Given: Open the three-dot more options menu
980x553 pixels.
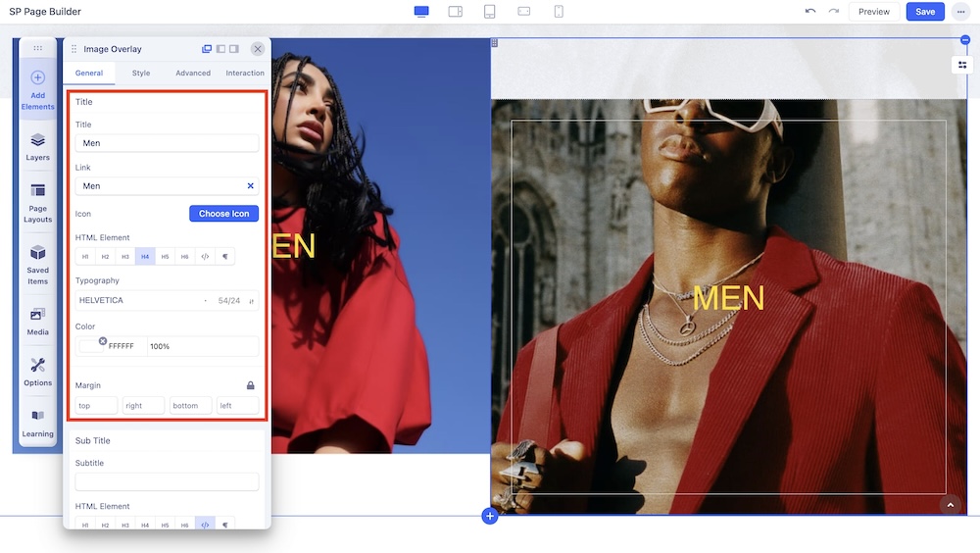Looking at the screenshot, I should coord(958,12).
